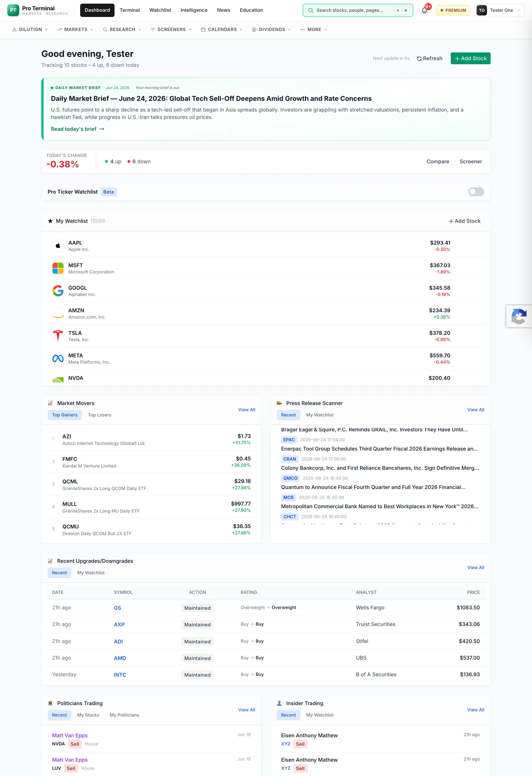Click the TO user avatar
532x776 pixels.
pyautogui.click(x=481, y=10)
